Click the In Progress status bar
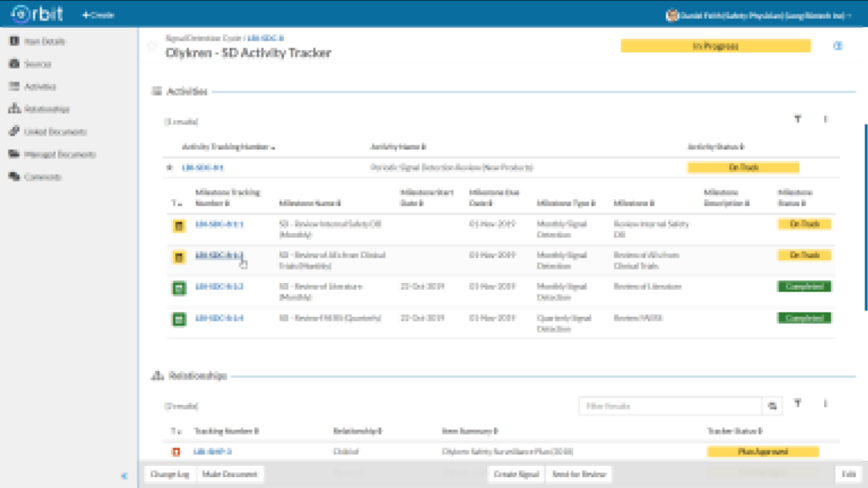 click(x=715, y=46)
